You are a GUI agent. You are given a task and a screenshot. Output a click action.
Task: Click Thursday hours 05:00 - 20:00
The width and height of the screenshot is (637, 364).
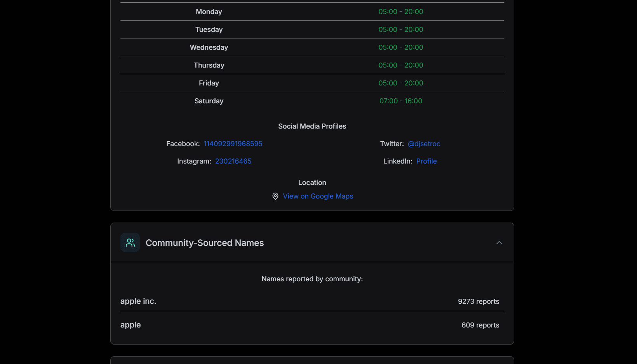(401, 65)
